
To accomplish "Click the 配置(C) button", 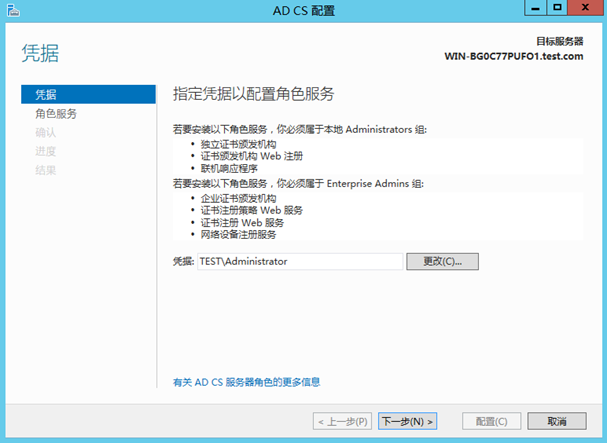I will pos(492,421).
